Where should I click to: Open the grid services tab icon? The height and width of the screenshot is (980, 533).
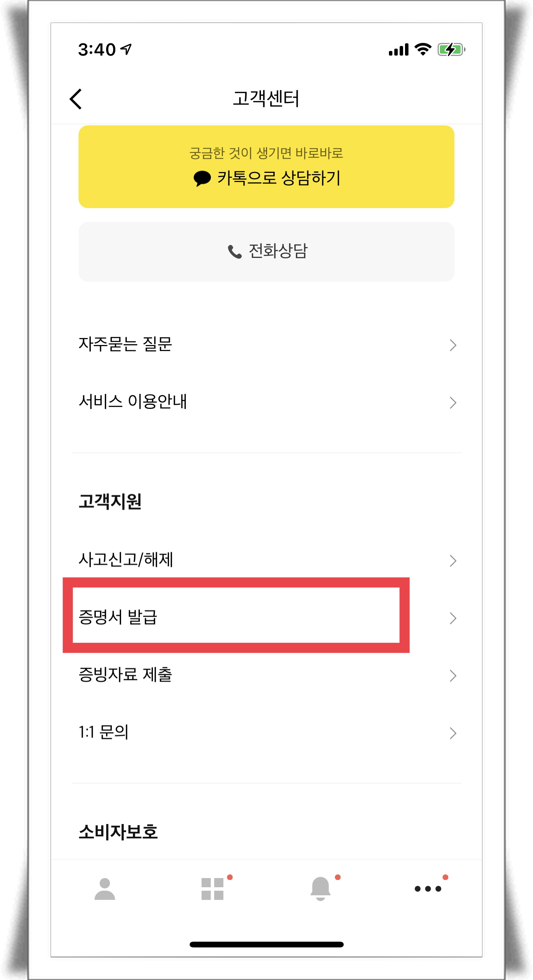point(213,889)
